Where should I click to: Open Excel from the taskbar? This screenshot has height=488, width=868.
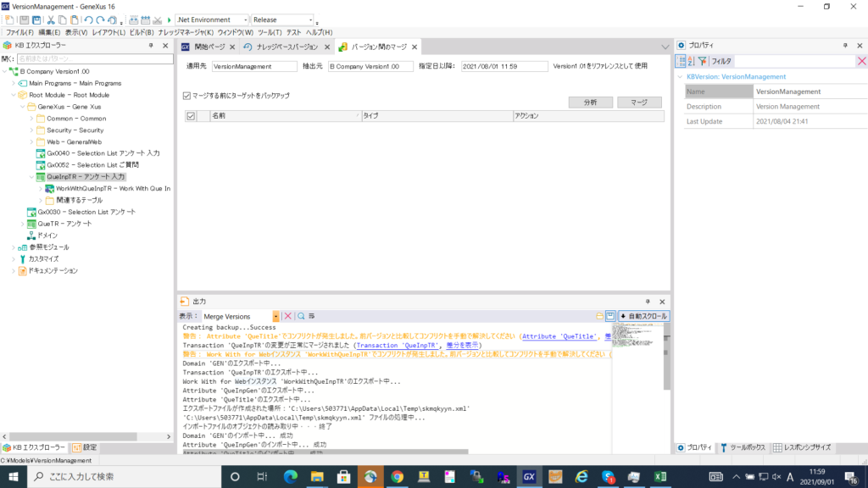tap(660, 476)
